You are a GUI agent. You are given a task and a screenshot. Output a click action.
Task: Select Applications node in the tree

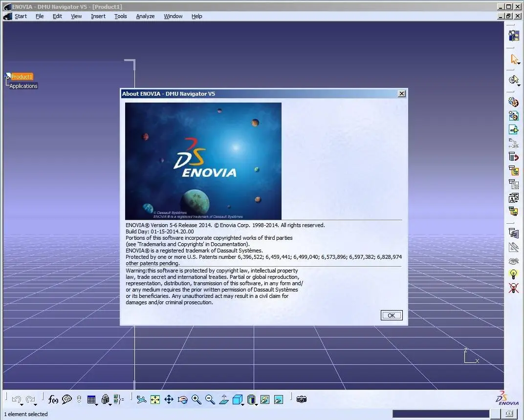click(23, 86)
